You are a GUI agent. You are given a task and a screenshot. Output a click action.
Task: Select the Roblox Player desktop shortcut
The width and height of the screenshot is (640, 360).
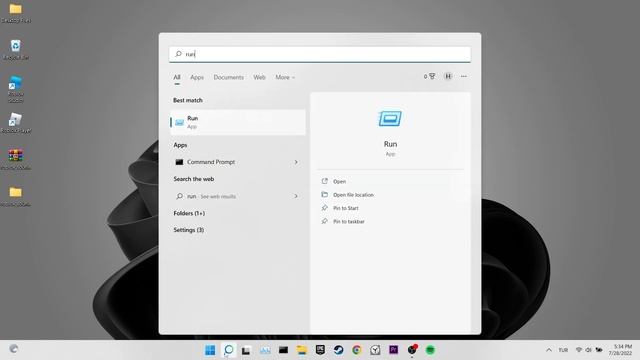[16, 123]
